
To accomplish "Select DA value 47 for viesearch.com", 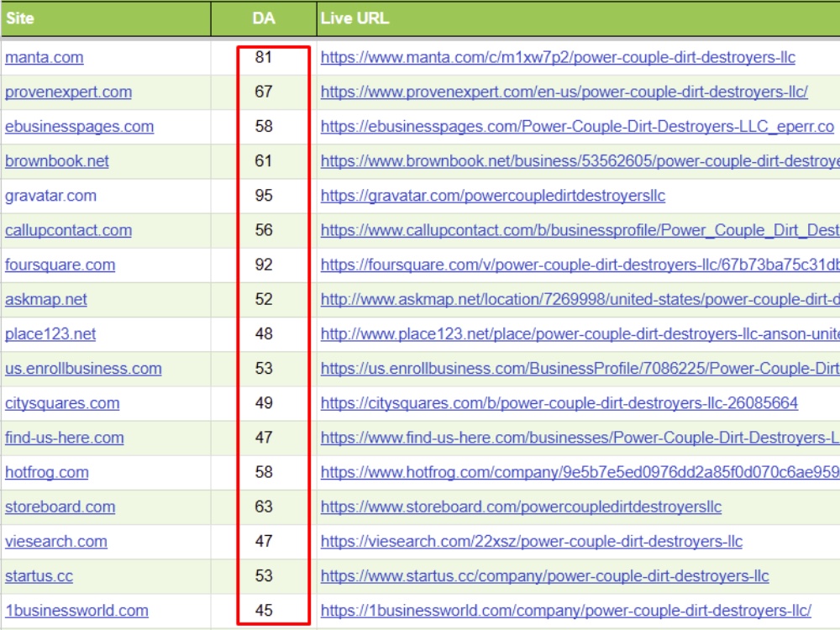I will coord(264,542).
